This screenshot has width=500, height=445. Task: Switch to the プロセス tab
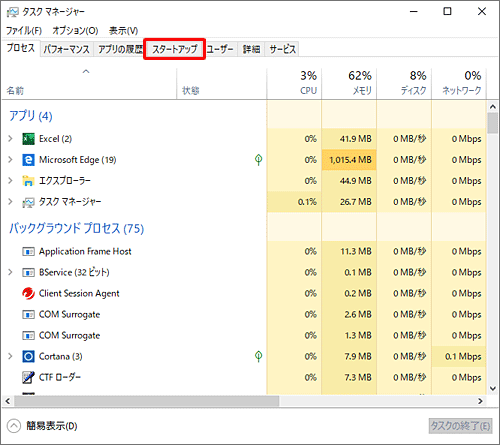21,48
